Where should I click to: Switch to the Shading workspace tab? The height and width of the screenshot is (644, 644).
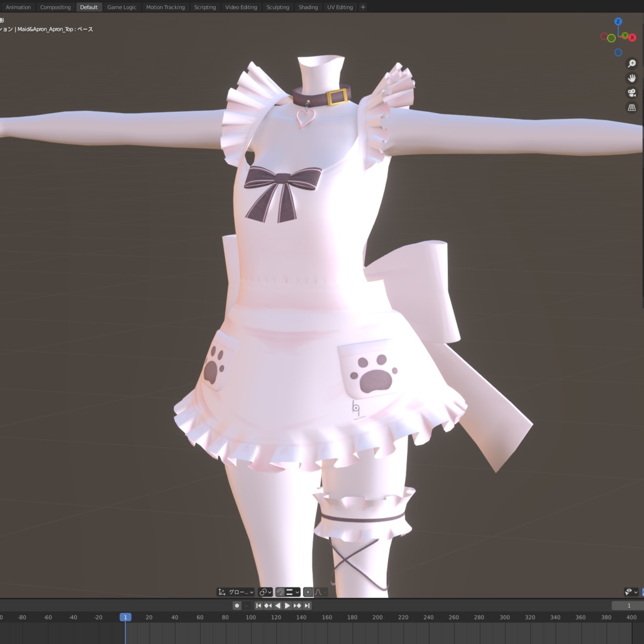pos(308,7)
